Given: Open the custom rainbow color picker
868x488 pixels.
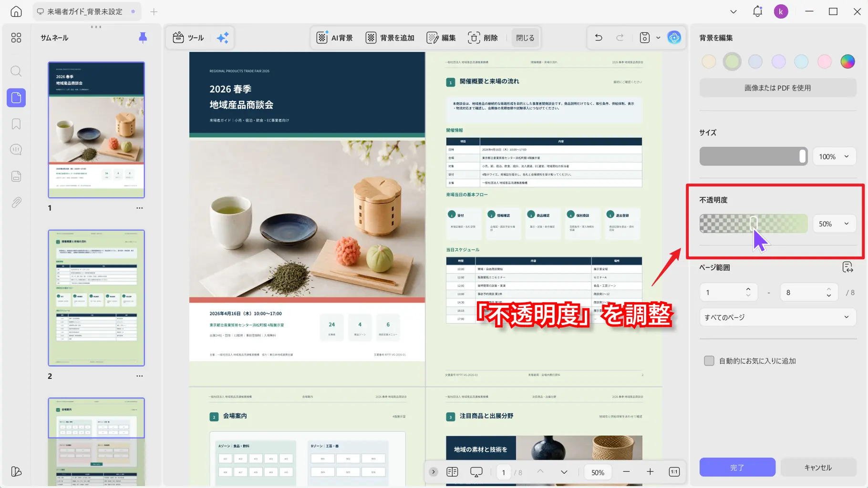Looking at the screenshot, I should 847,61.
